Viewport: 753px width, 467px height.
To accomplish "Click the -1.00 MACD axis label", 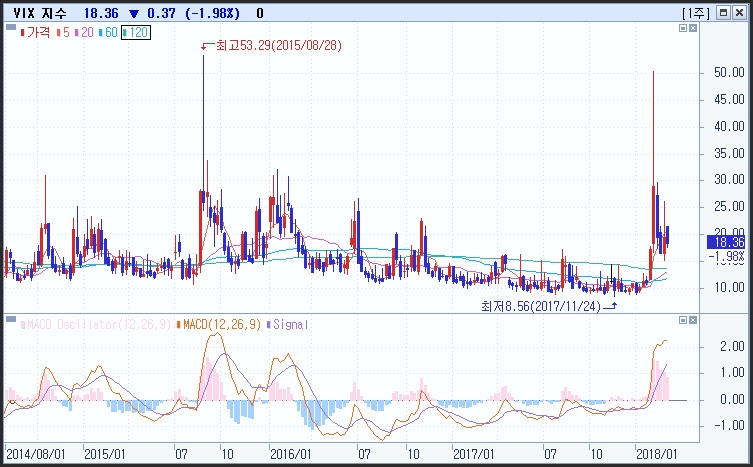I will tap(729, 426).
